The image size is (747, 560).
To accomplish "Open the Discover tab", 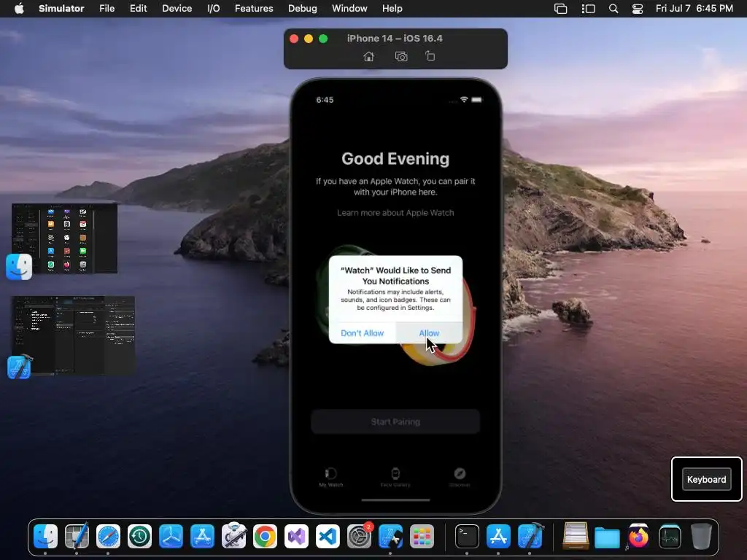I will click(460, 477).
